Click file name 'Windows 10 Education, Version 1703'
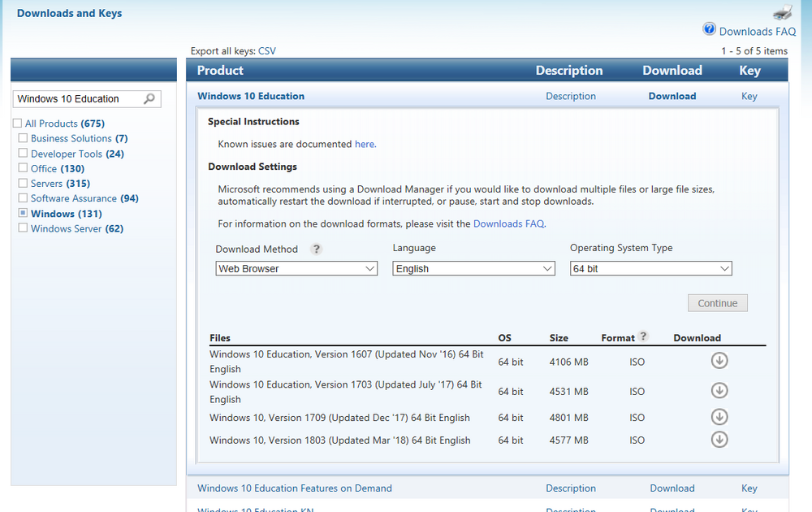The width and height of the screenshot is (812, 512). click(345, 391)
